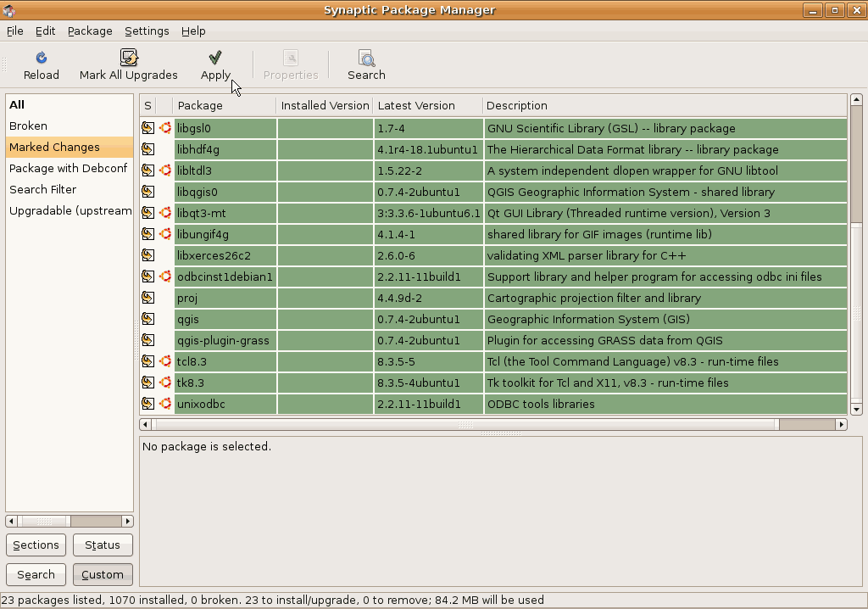The height and width of the screenshot is (609, 868).
Task: Click the status icon for proj
Action: click(x=147, y=298)
